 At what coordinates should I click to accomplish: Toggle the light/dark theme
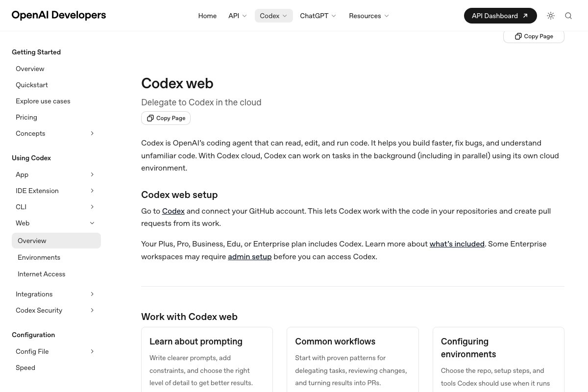point(551,15)
